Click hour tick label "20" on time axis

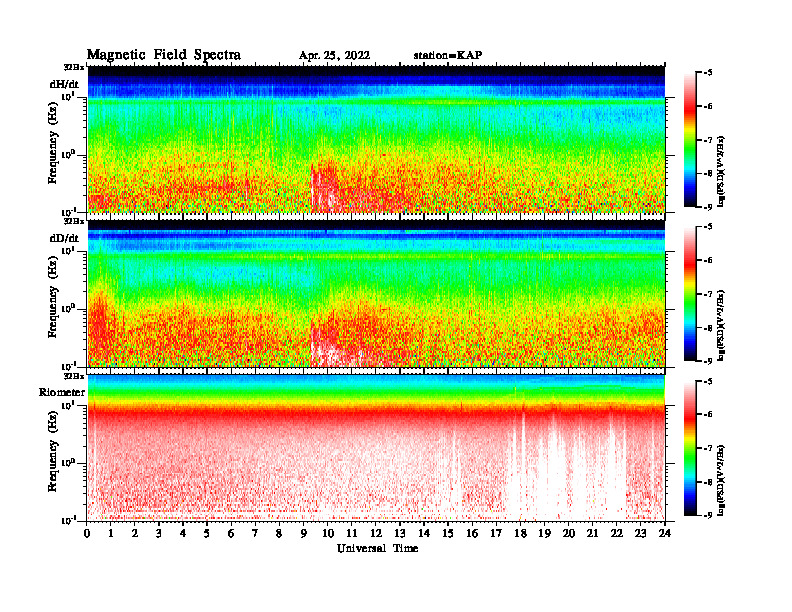[x=568, y=533]
